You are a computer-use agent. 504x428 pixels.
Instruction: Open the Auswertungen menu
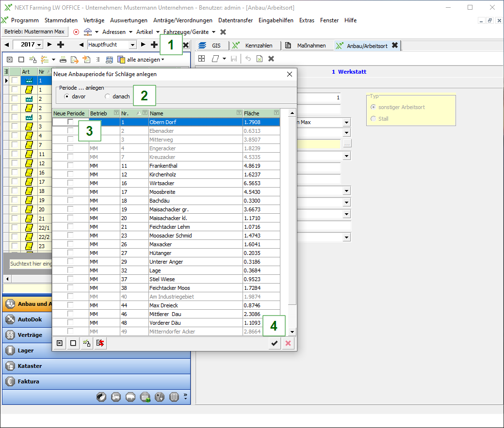coord(129,20)
